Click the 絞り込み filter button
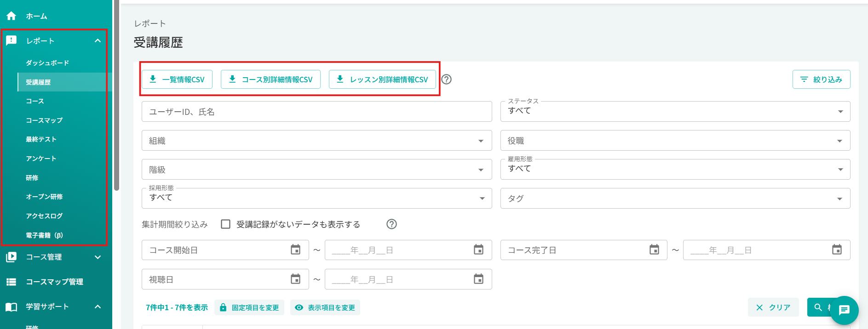Image resolution: width=868 pixels, height=329 pixels. point(822,79)
